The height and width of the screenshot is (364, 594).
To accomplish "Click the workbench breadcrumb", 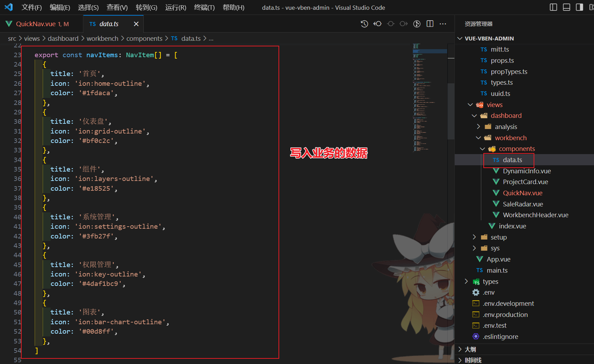I will pyautogui.click(x=103, y=38).
